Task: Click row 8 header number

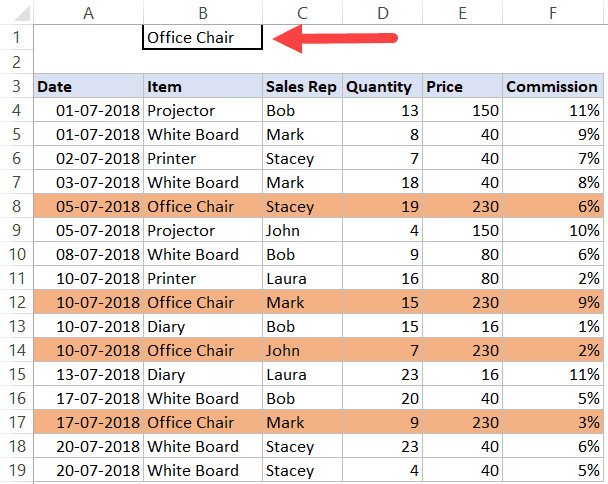Action: (17, 207)
